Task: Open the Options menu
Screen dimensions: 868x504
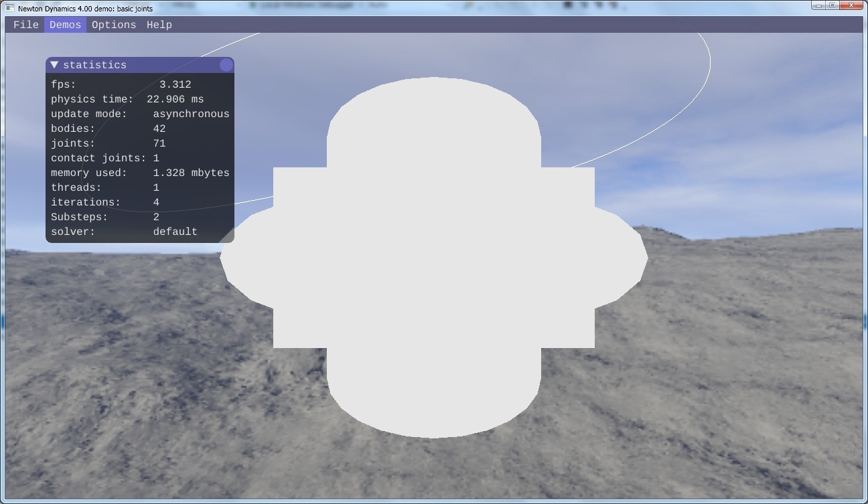Action: (x=114, y=25)
